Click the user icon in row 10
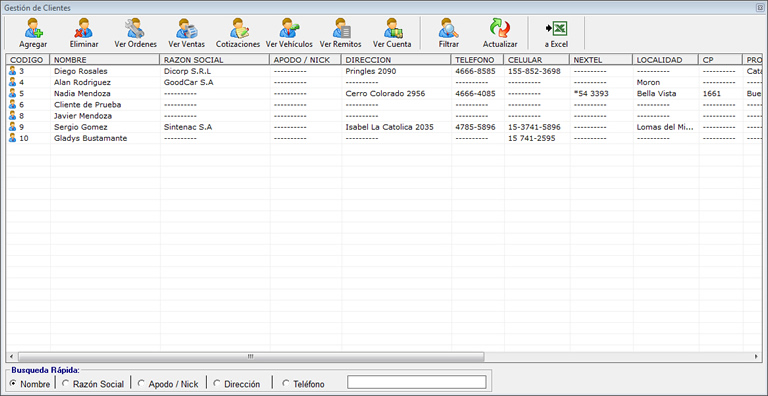This screenshot has width=768, height=396. [13, 138]
